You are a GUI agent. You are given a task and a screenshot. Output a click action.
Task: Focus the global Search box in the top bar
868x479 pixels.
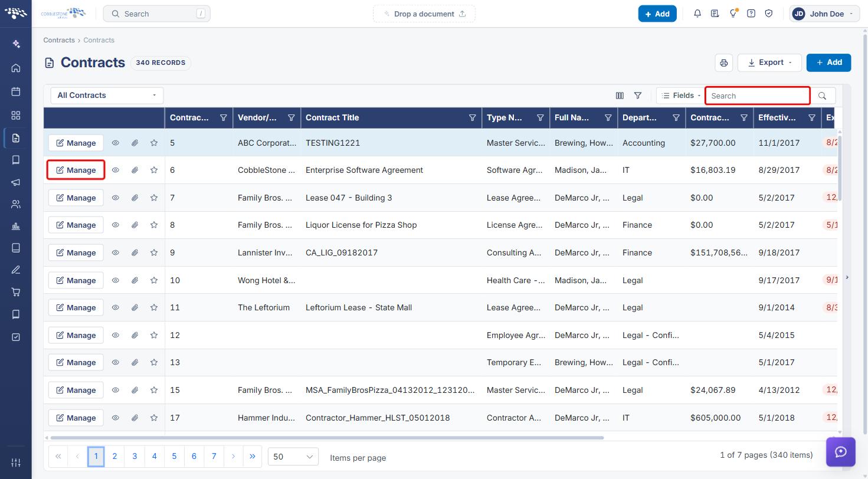coord(156,14)
